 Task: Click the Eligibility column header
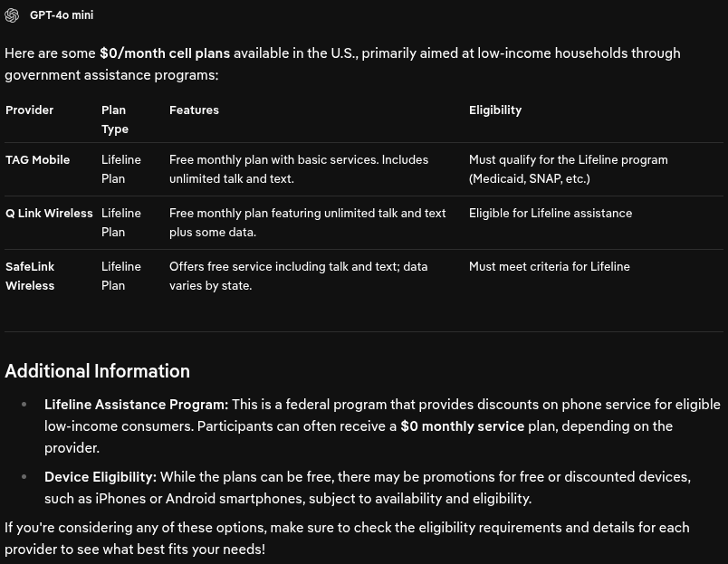[x=495, y=110]
